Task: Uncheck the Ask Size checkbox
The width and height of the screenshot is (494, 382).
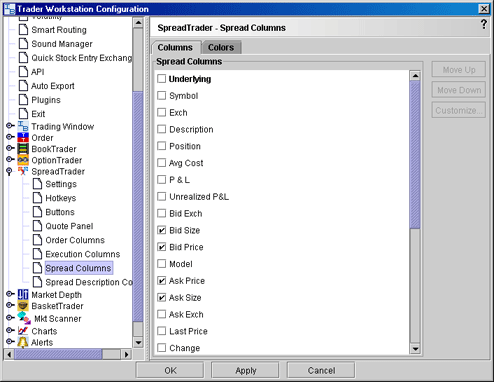Action: (x=162, y=297)
